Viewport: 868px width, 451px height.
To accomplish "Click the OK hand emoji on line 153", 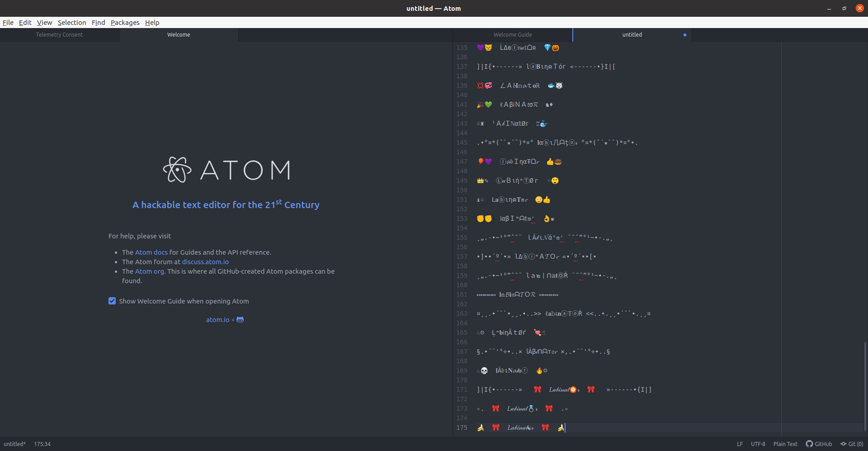I will tap(547, 218).
